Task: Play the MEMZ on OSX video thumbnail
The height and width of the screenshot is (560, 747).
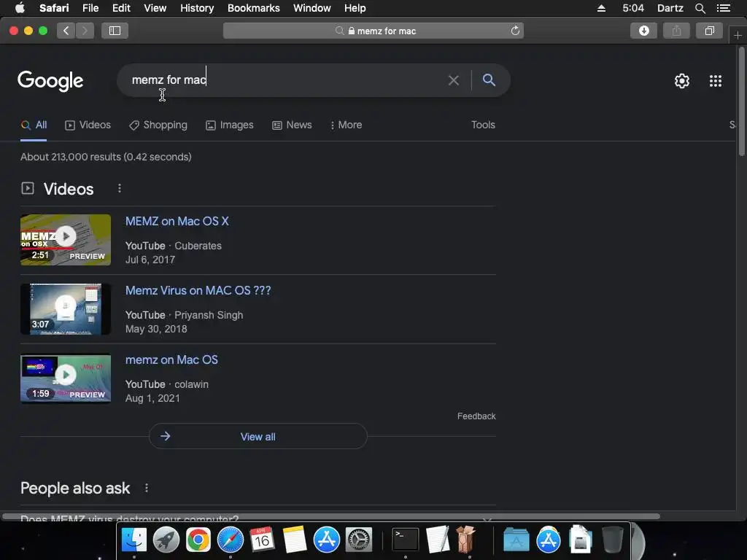Action: tap(66, 239)
